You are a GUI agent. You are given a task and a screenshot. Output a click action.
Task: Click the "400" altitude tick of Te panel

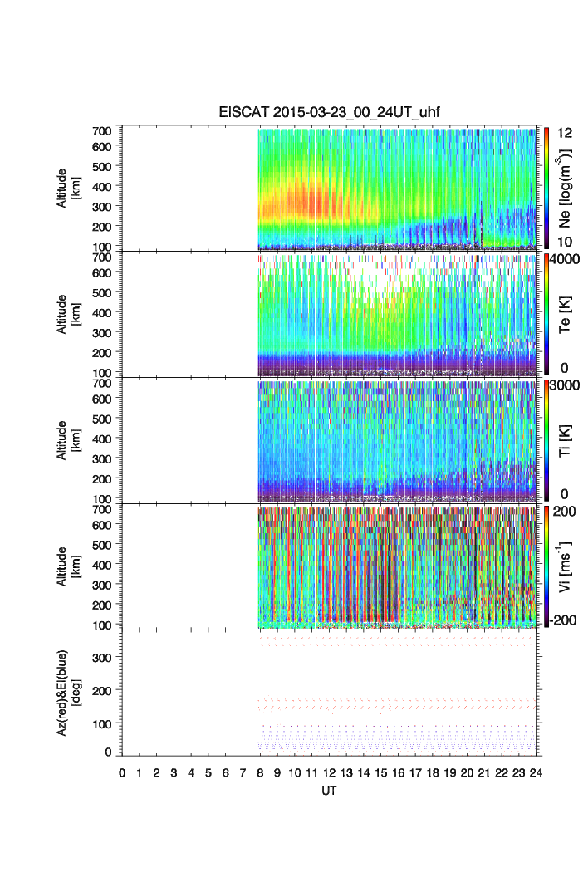click(x=102, y=312)
